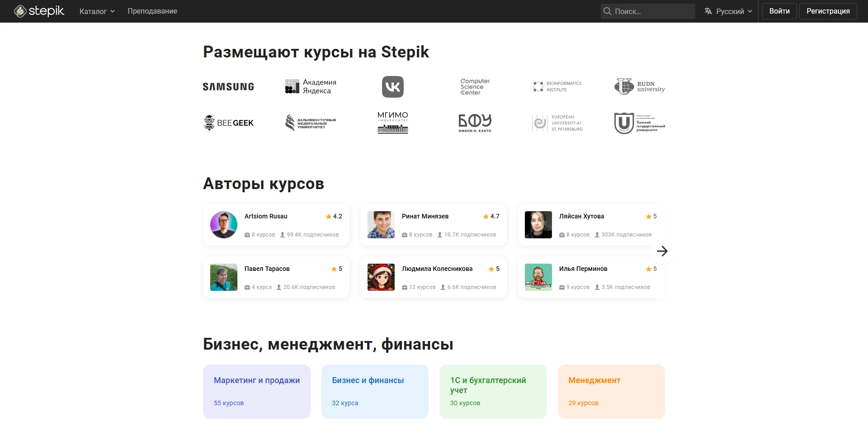This screenshot has height=431, width=868.
Task: Open the МГИМО university logo
Action: pyautogui.click(x=392, y=123)
